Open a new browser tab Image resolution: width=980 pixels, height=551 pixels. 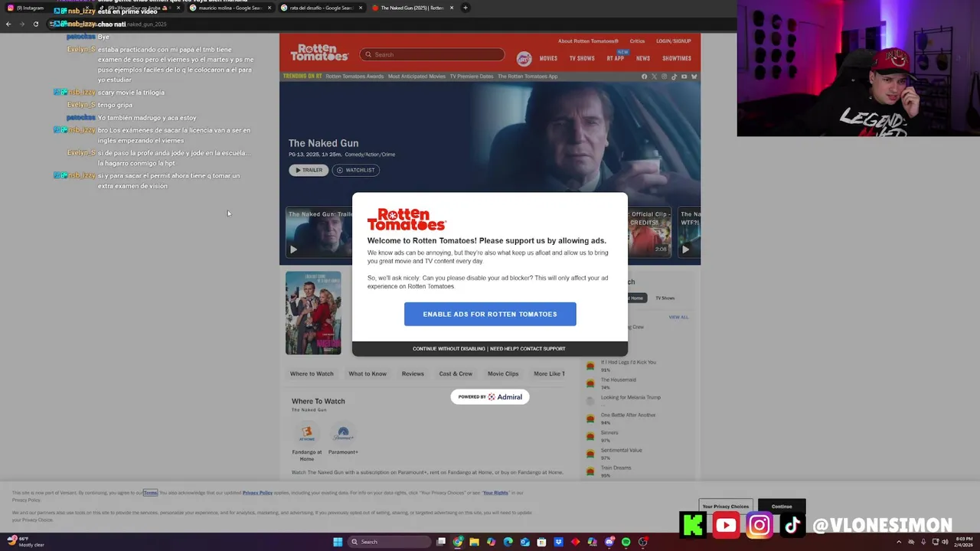pyautogui.click(x=465, y=8)
